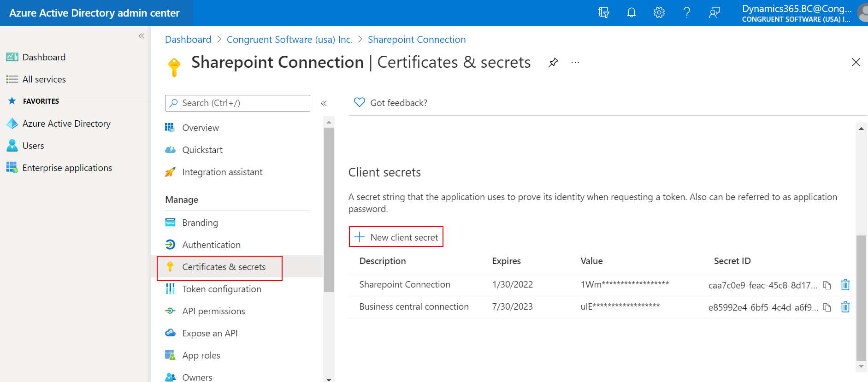Open the Overview menu item
This screenshot has width=868, height=382.
(201, 128)
